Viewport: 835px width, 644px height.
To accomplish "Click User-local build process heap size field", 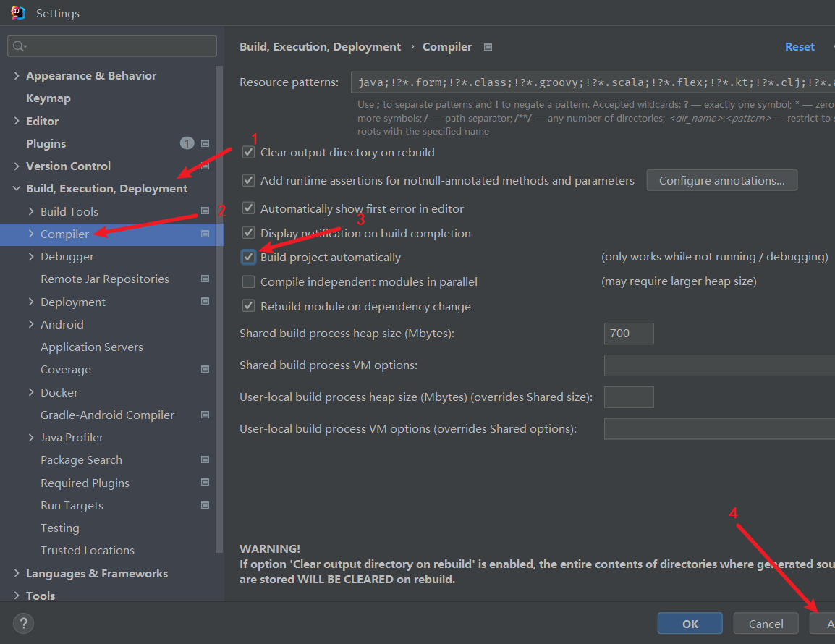I will pyautogui.click(x=628, y=397).
